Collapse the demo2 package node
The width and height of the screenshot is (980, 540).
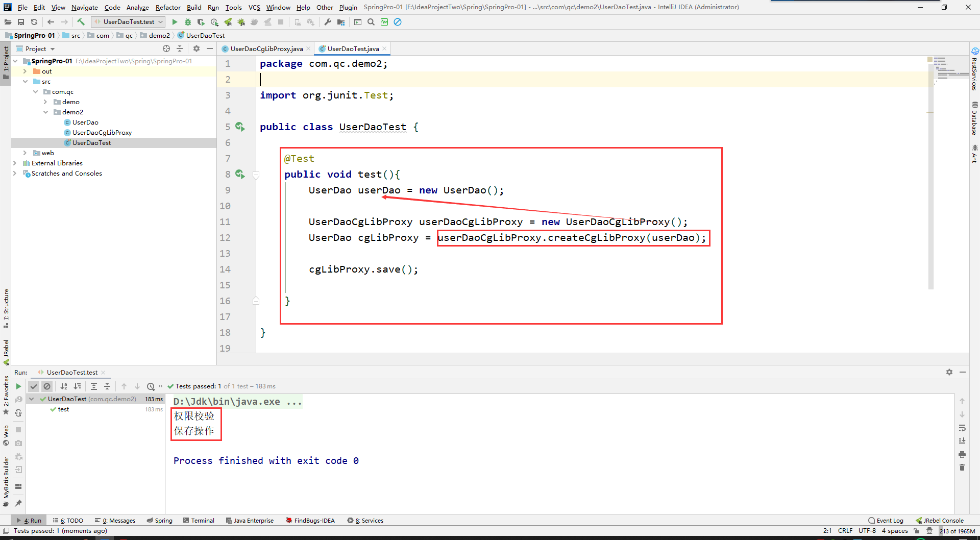point(45,112)
